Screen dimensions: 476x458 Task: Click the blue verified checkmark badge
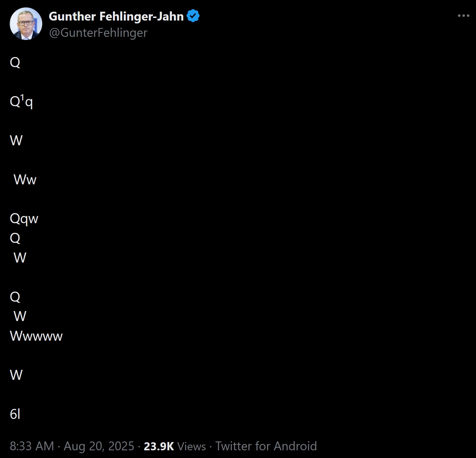[x=193, y=16]
